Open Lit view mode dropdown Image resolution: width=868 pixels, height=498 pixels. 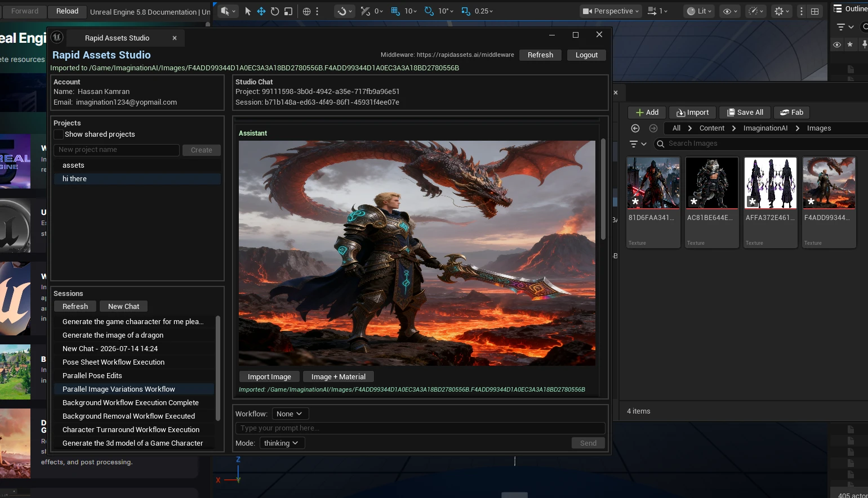coord(699,11)
